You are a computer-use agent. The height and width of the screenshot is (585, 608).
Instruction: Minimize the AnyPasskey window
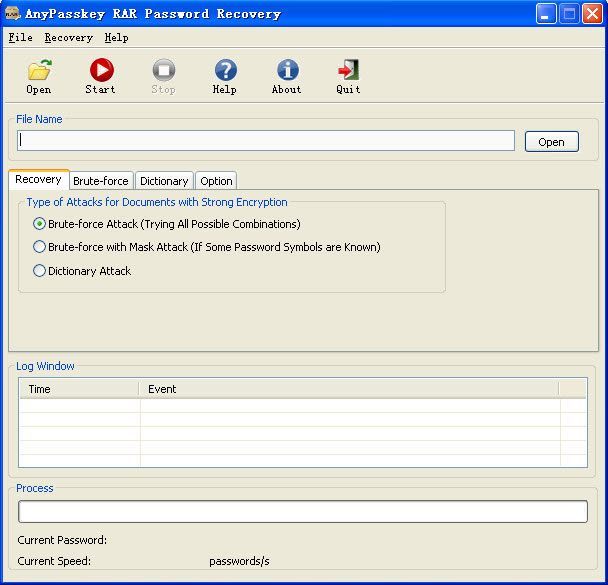pos(546,14)
